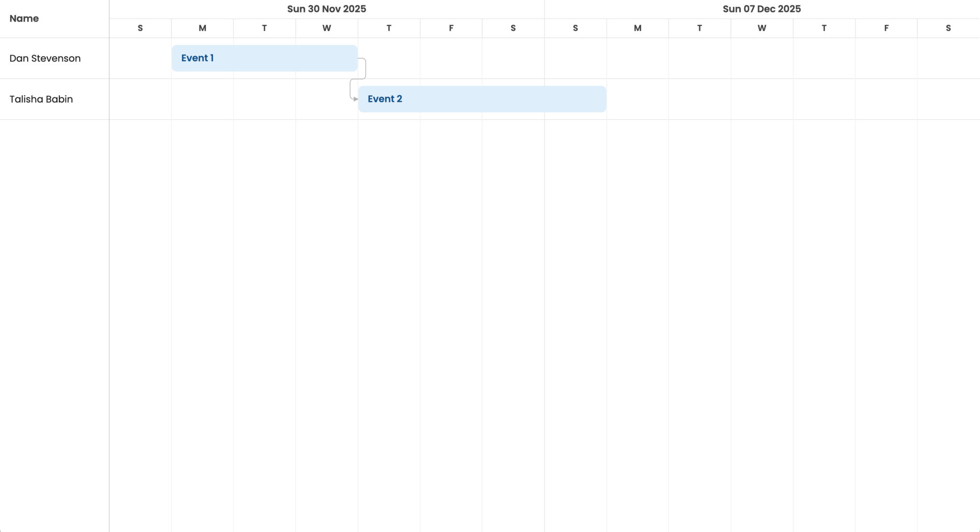Click the Friday header in first week
980x532 pixels.
(451, 28)
